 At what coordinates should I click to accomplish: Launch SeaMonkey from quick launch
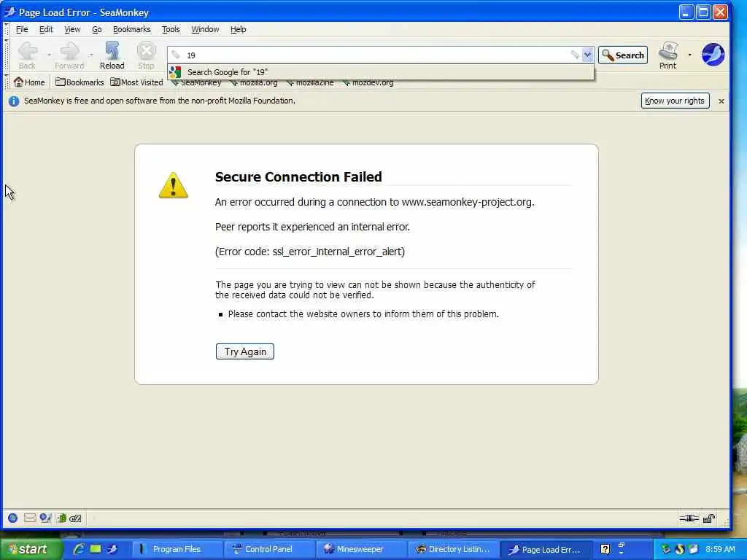[x=112, y=549]
